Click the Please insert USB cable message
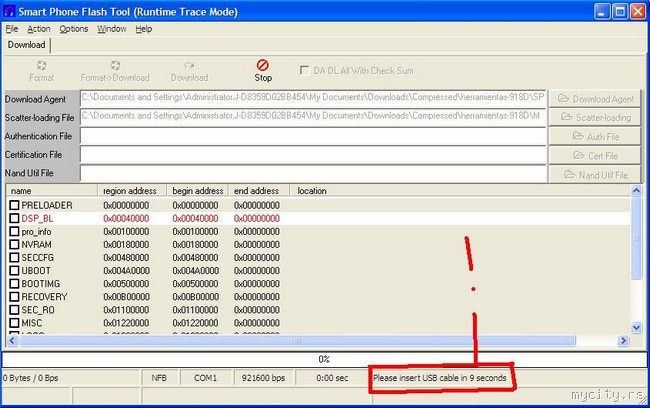The image size is (650, 408). coord(440,378)
